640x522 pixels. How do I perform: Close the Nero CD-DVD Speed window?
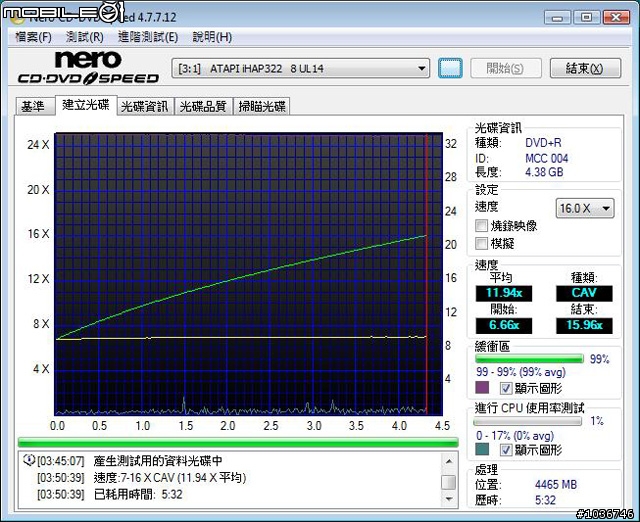pyautogui.click(x=616, y=18)
